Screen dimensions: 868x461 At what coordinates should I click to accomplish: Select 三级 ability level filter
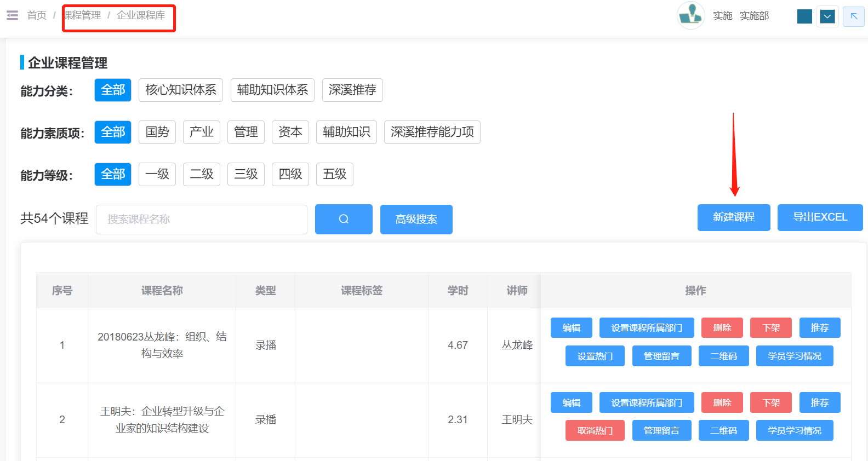tap(246, 174)
